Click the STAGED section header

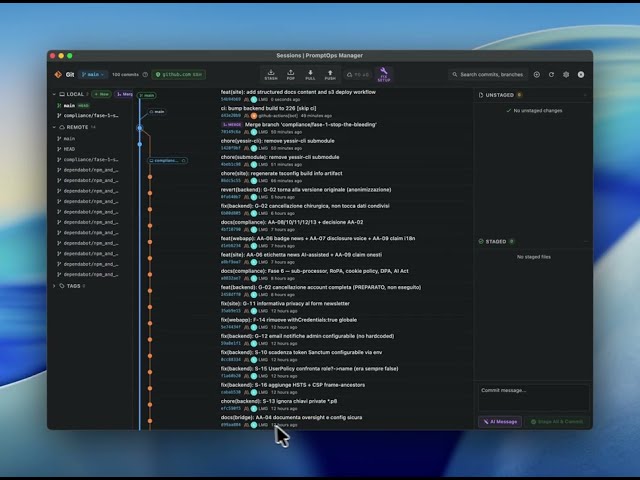tap(533, 242)
